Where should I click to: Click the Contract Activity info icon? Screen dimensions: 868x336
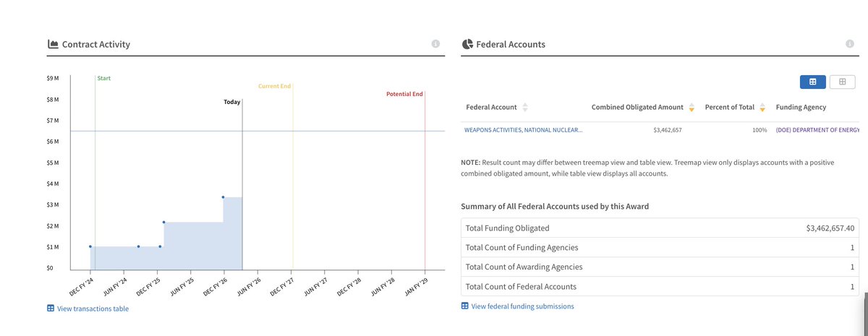coord(435,44)
